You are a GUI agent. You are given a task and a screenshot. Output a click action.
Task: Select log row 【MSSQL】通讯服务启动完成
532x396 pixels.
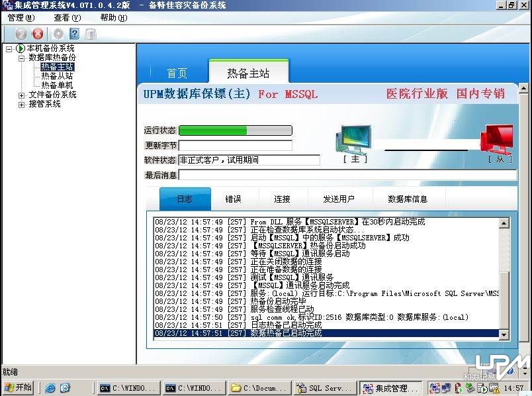[x=326, y=285]
